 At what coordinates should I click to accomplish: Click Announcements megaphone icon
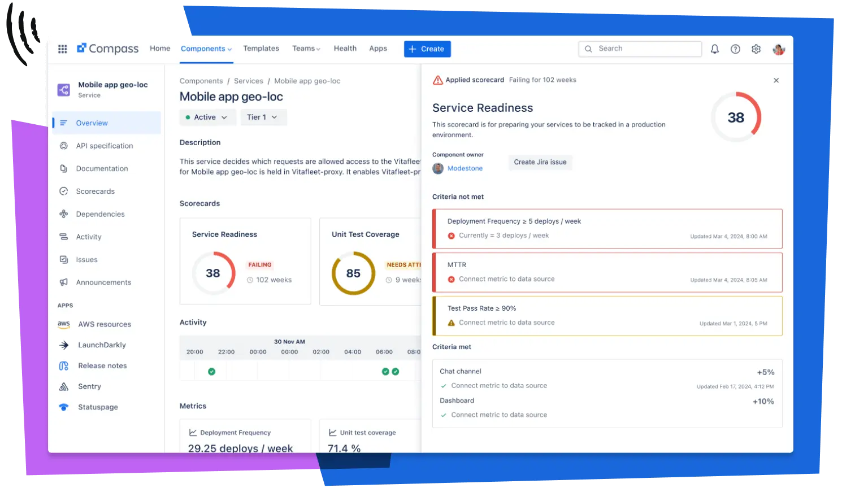pos(64,282)
